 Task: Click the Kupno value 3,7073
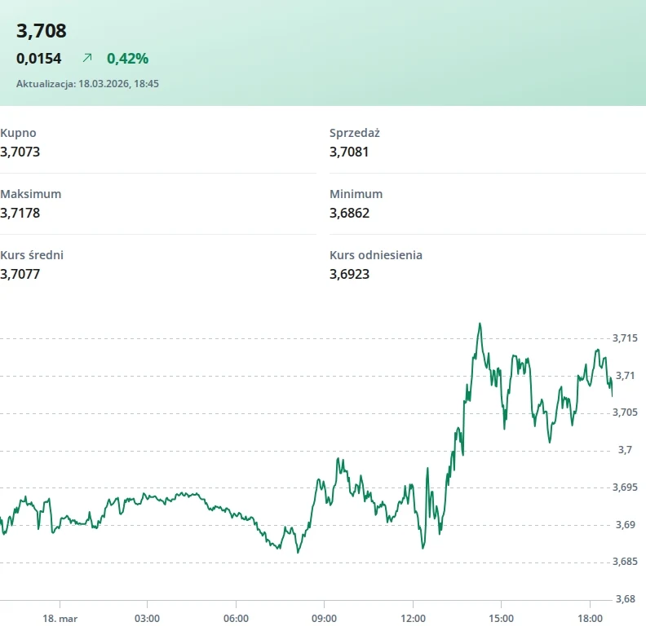click(20, 152)
